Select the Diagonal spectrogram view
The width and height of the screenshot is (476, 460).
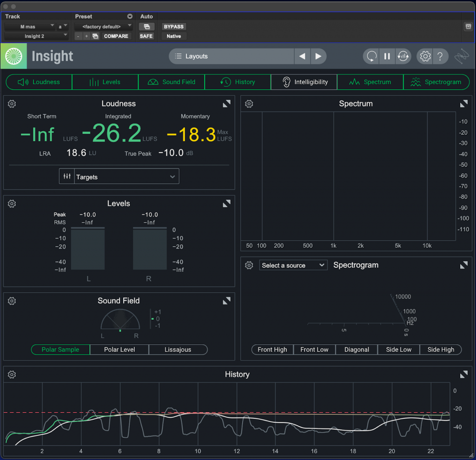(356, 349)
